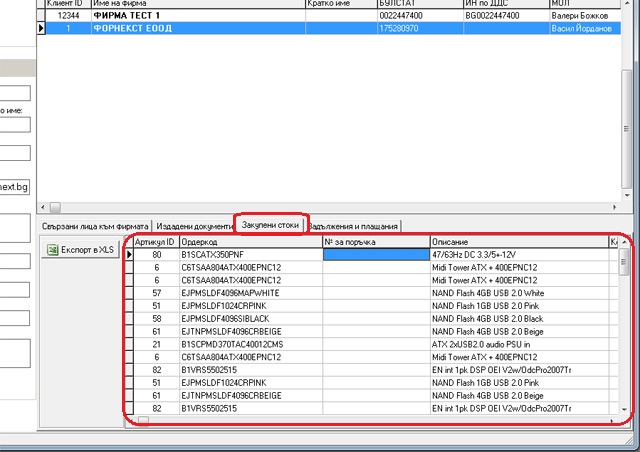This screenshot has height=452, width=640.
Task: Click the Експорт в XLS button
Action: click(80, 249)
